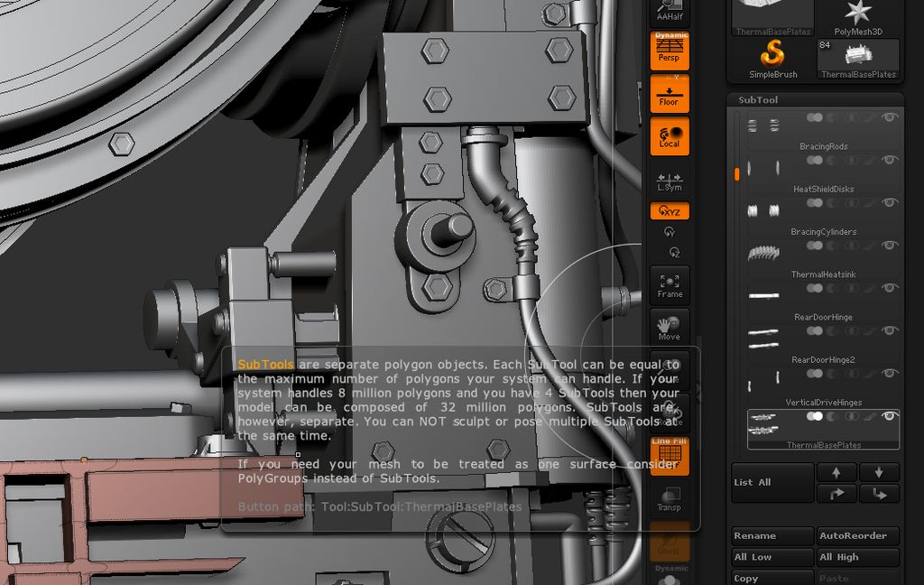
Task: Enable L.Sym symmetry icon
Action: point(669,181)
